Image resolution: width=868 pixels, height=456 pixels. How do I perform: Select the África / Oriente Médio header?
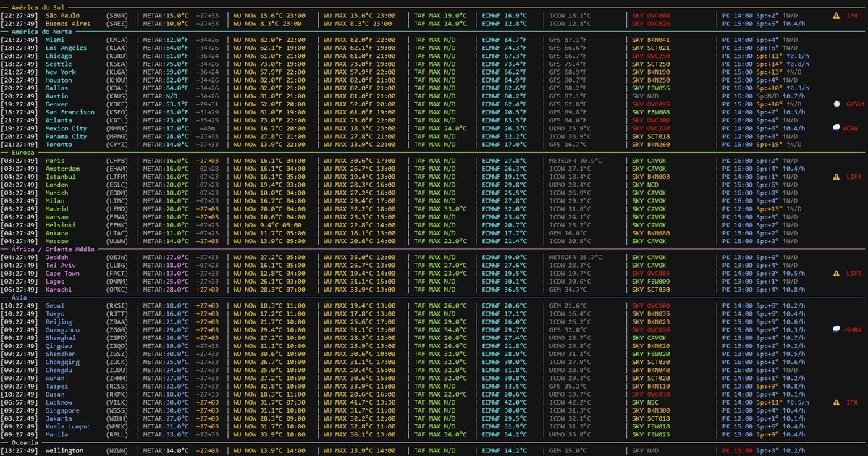53,249
